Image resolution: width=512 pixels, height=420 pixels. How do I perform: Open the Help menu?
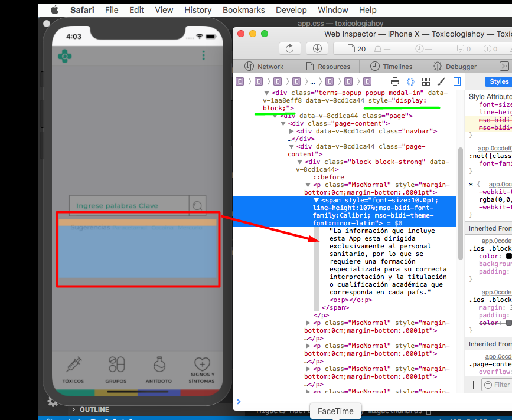coord(368,10)
